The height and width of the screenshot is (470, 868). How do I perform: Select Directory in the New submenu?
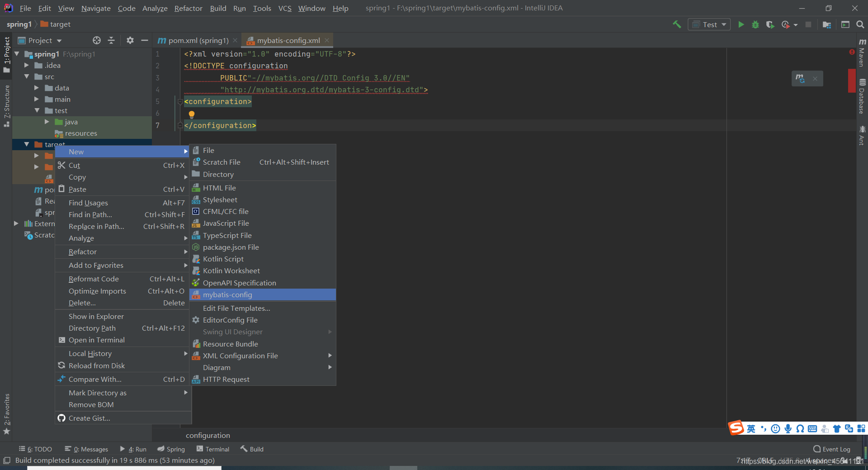pos(263,174)
